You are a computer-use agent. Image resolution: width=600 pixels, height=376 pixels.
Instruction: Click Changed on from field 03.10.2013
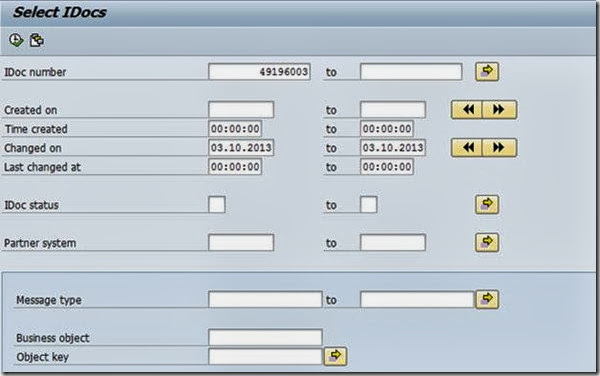(x=241, y=148)
